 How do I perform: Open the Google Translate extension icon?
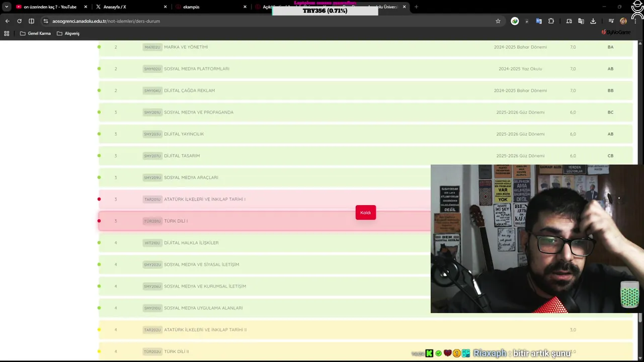pos(539,21)
